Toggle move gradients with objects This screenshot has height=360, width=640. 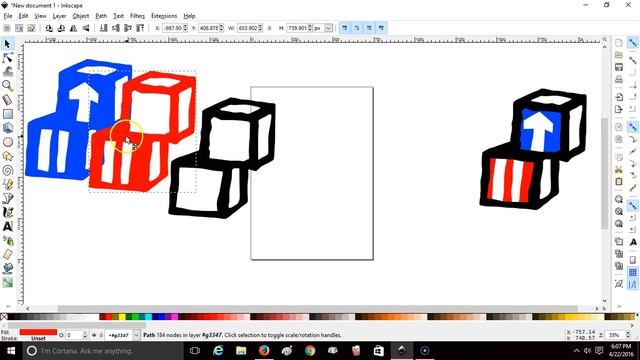(369, 28)
